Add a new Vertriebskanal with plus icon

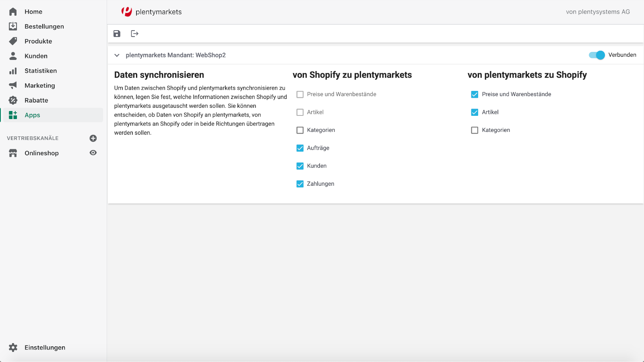pyautogui.click(x=93, y=138)
